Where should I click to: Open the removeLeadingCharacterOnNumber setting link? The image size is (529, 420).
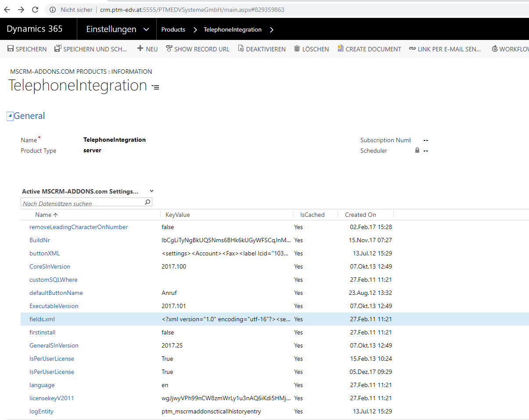79,227
